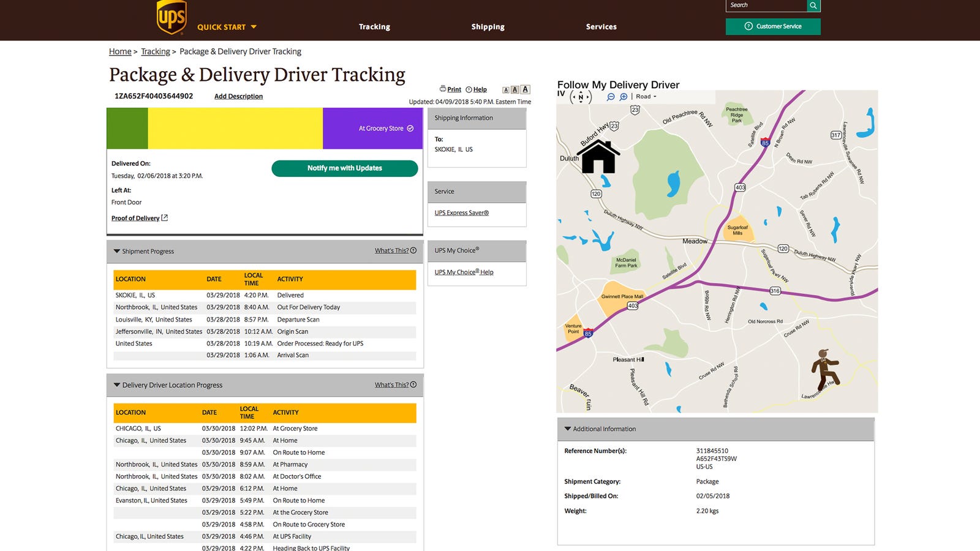
Task: Click the Origin Scan activity
Action: tap(293, 332)
